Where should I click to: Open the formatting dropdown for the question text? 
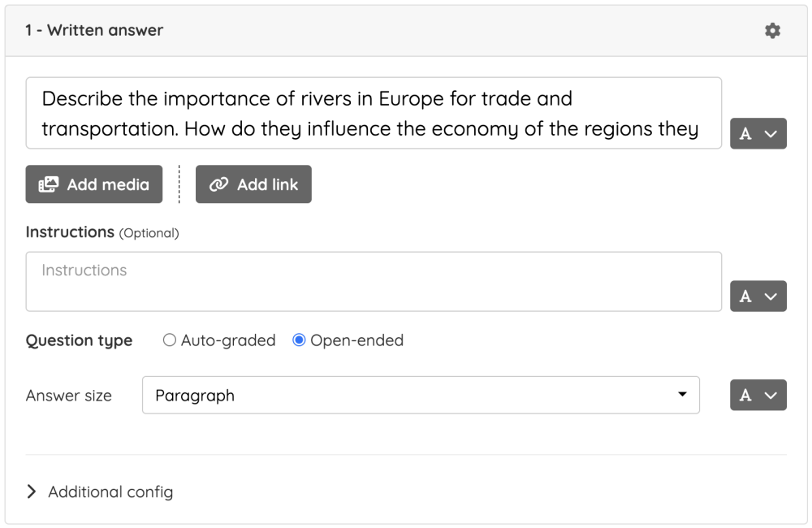(x=758, y=133)
